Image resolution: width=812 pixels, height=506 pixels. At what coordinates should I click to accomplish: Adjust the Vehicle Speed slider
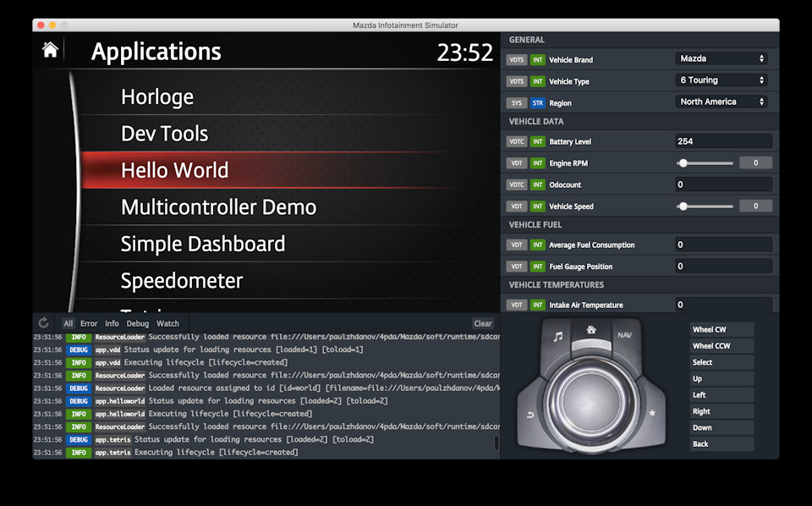click(x=705, y=206)
